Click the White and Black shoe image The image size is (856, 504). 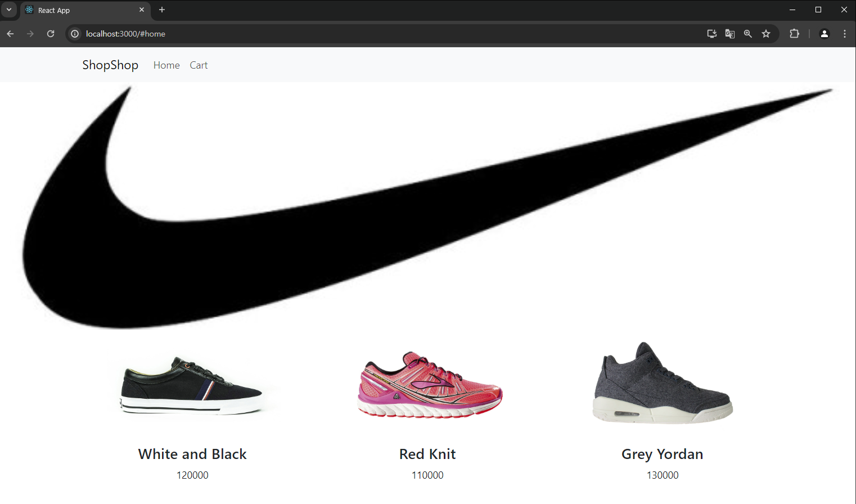point(192,385)
